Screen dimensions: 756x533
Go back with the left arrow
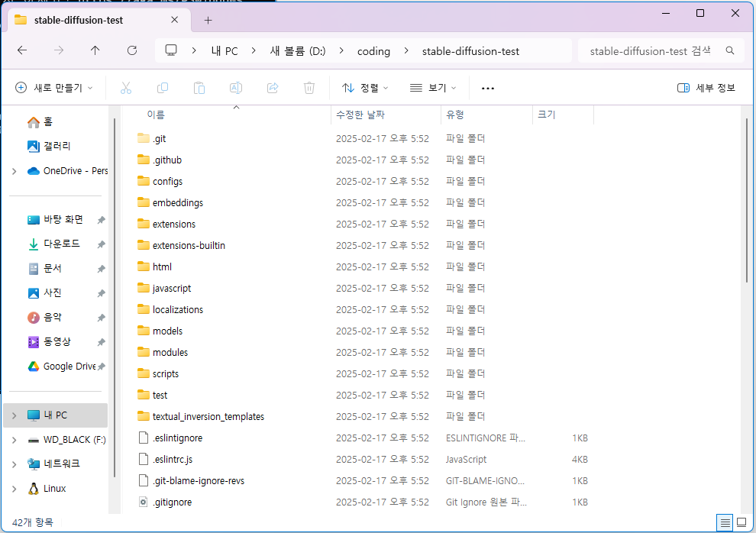(x=22, y=50)
